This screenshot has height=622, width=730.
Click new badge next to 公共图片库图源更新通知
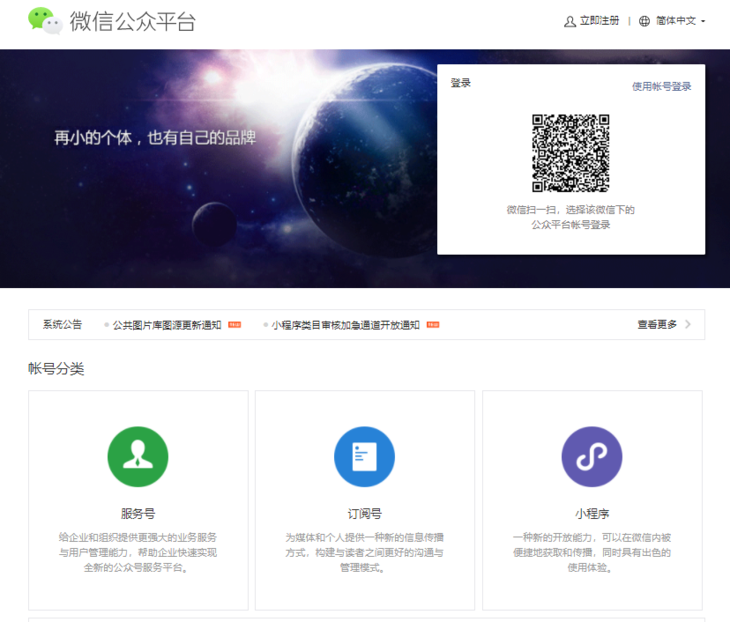click(235, 325)
